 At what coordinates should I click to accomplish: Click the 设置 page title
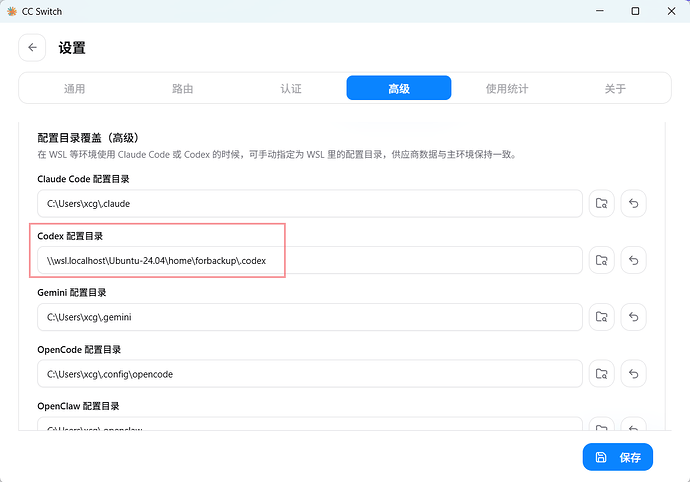coord(72,48)
